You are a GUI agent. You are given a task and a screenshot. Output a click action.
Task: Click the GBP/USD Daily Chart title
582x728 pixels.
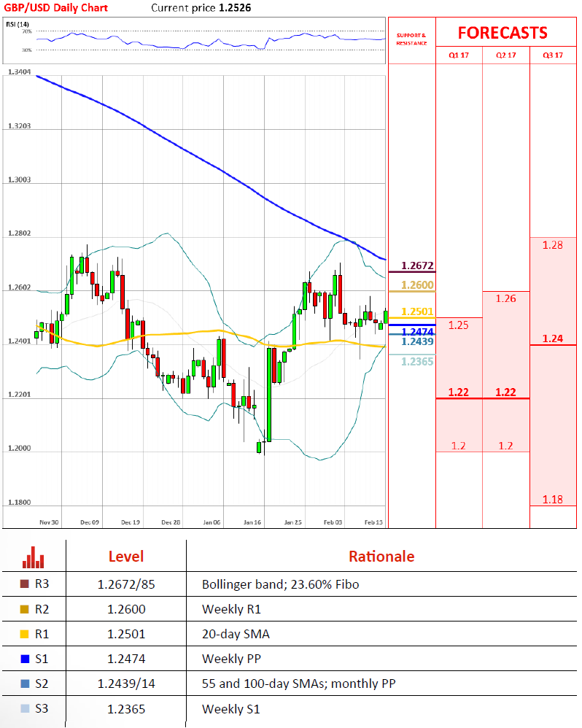click(55, 8)
